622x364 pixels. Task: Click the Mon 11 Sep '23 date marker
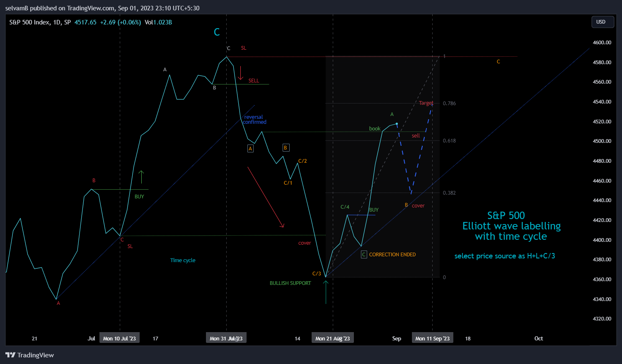pos(432,338)
